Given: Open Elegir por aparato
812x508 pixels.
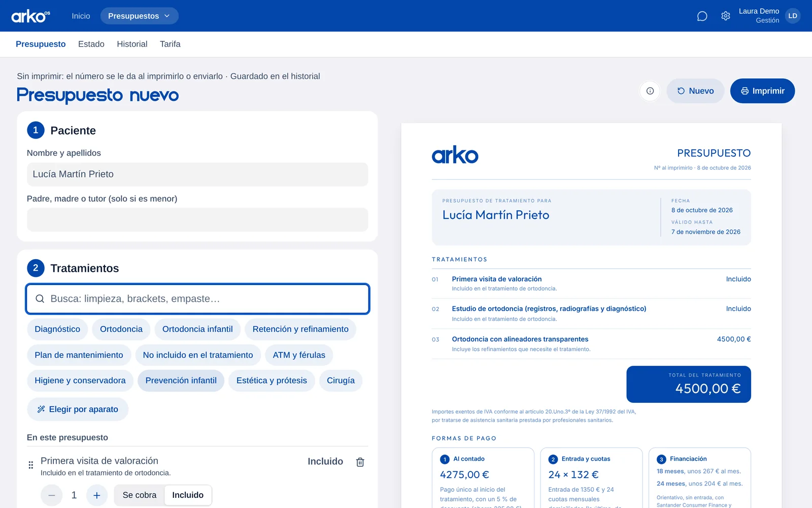Looking at the screenshot, I should coord(78,409).
